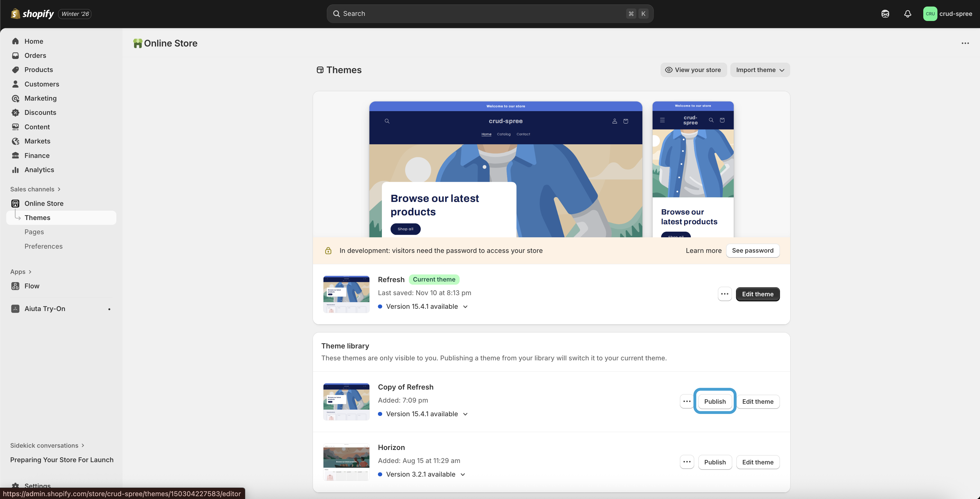Click the Flow app icon
This screenshot has height=499, width=980.
coord(15,286)
